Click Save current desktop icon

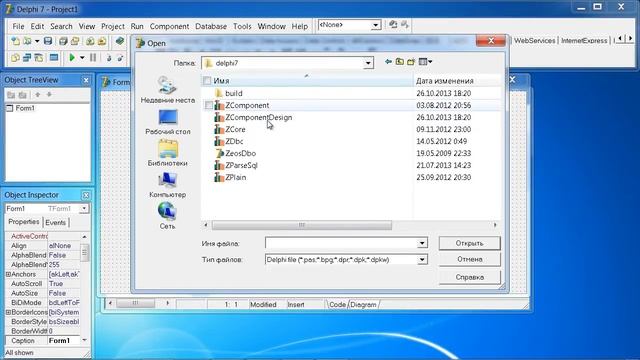click(x=393, y=24)
